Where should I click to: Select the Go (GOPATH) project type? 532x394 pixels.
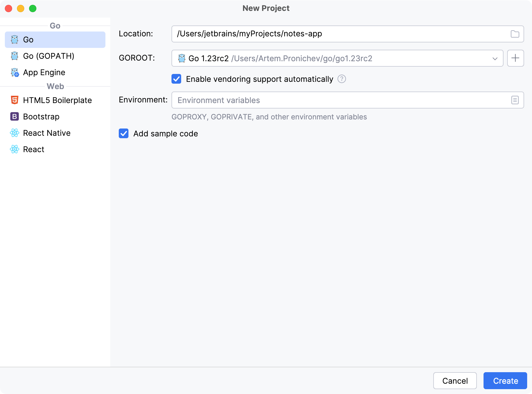(x=48, y=56)
